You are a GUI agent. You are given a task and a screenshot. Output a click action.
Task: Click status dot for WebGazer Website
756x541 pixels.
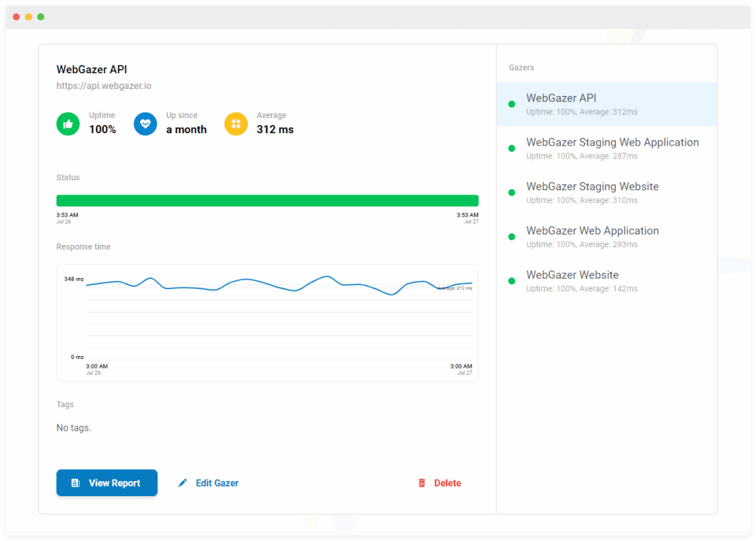[512, 281]
